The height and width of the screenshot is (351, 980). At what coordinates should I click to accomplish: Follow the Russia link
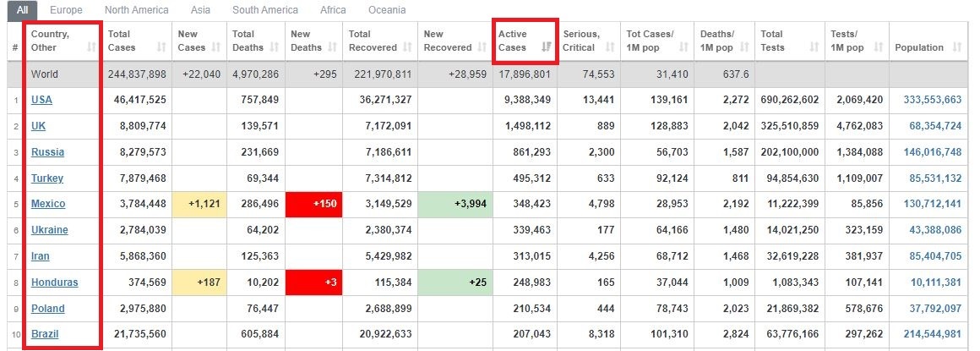(47, 152)
